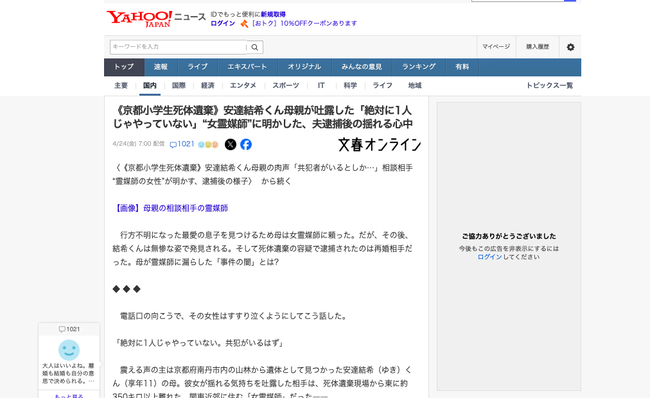The width and height of the screenshot is (650, 398).
Task: Open the ランキング navigation tab
Action: click(x=419, y=67)
